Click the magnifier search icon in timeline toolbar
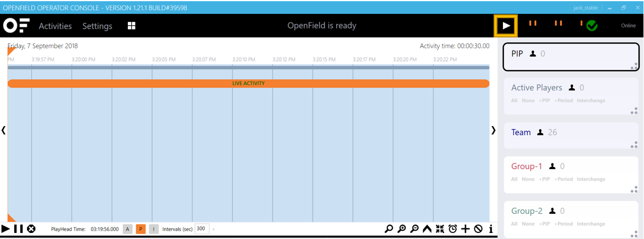Screen dimensions: 644x239 pyautogui.click(x=388, y=229)
